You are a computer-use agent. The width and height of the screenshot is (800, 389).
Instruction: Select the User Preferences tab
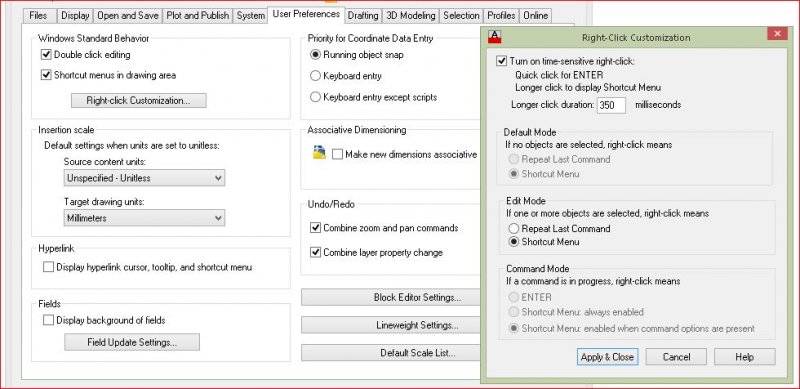[306, 14]
